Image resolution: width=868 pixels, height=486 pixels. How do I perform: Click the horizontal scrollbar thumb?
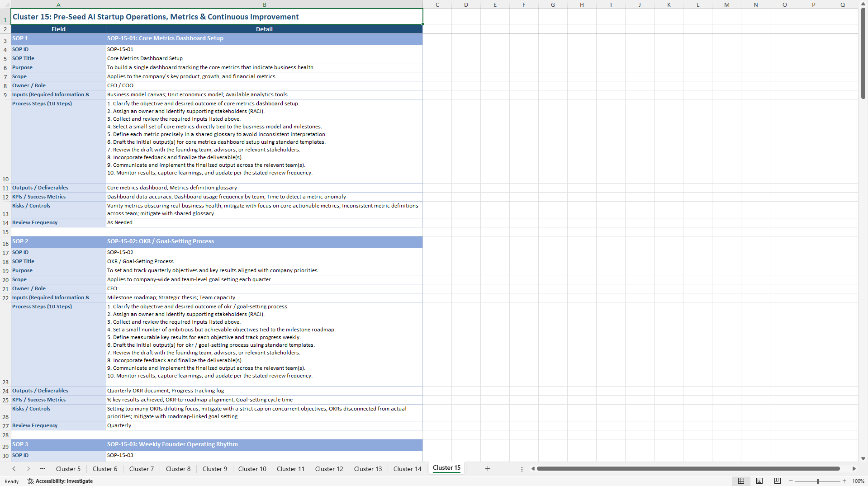click(688, 469)
